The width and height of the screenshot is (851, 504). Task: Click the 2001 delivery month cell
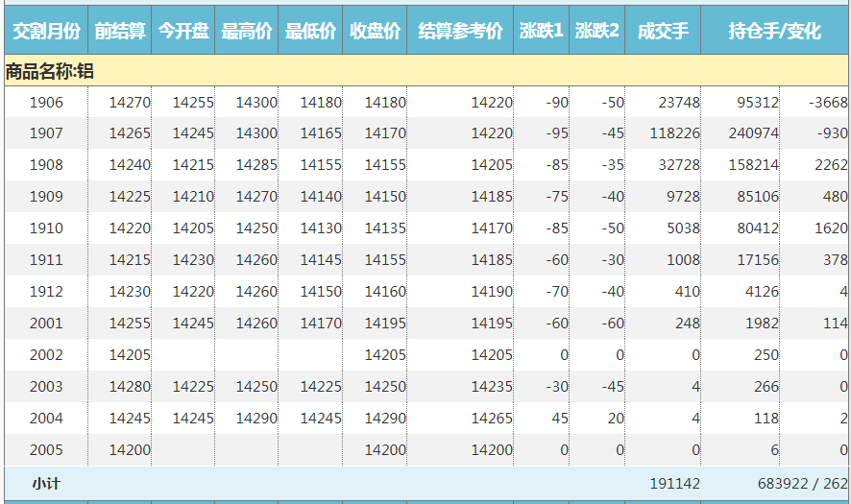(x=46, y=324)
